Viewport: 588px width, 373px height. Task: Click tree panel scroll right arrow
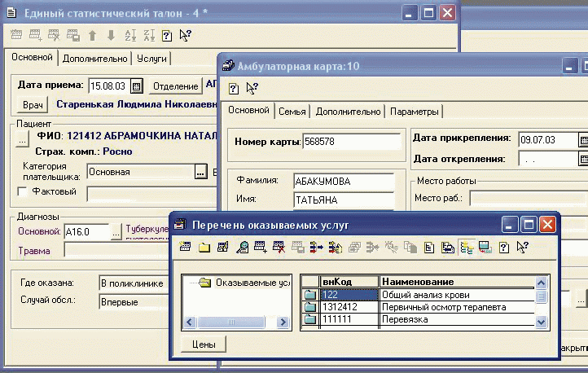click(283, 322)
